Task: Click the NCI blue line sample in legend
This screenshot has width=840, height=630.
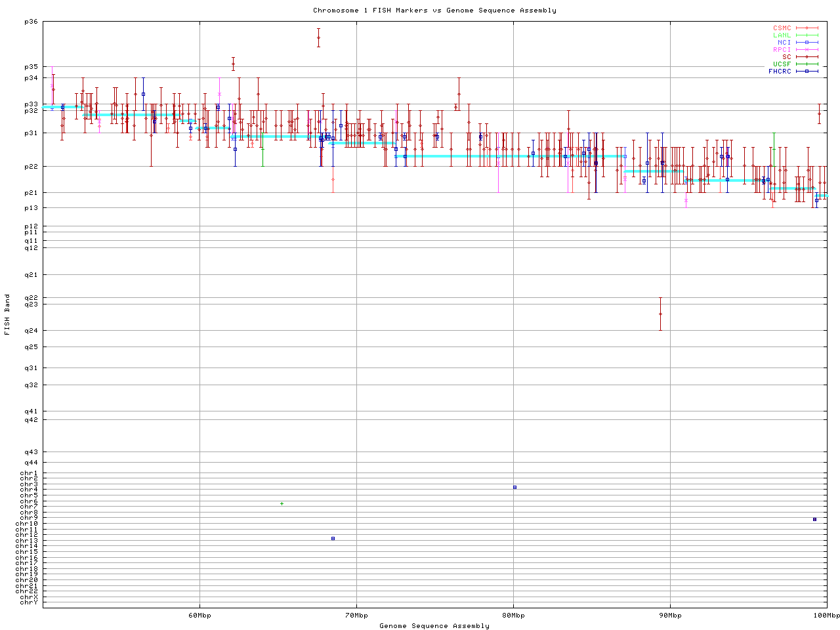Action: 807,42
